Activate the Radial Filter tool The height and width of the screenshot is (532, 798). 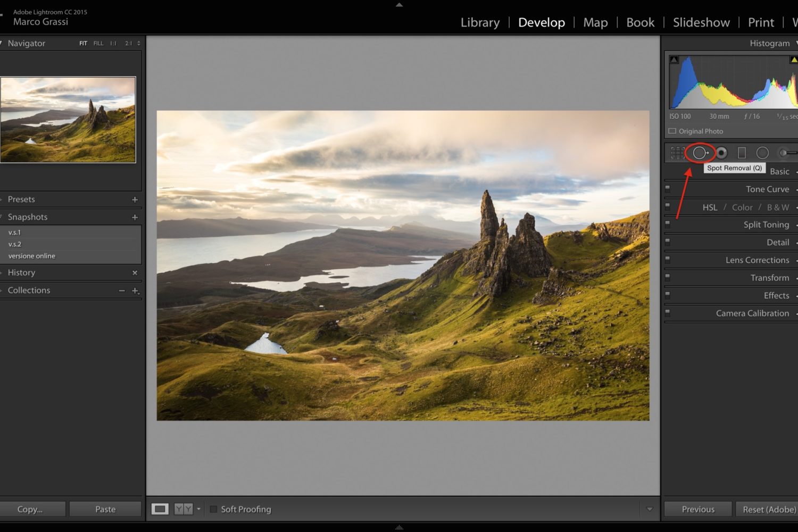[x=762, y=153]
